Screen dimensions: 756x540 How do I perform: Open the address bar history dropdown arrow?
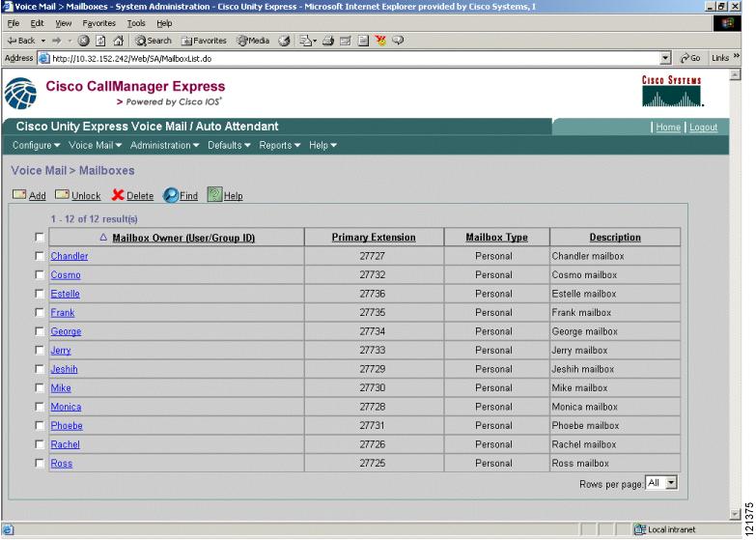(x=665, y=58)
